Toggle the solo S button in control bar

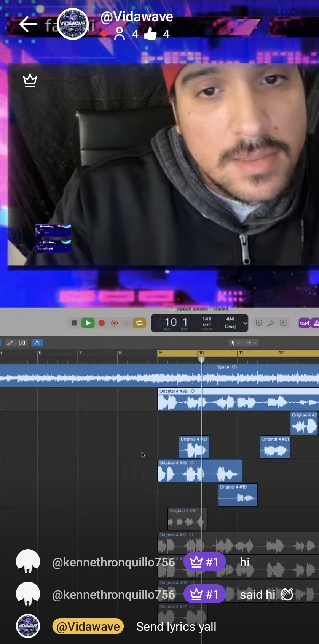[x=283, y=323]
